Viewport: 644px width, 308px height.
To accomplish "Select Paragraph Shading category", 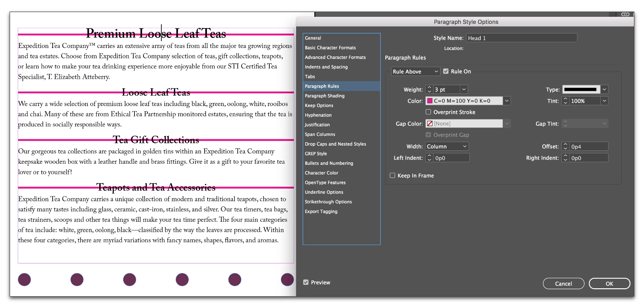I will pos(341,96).
